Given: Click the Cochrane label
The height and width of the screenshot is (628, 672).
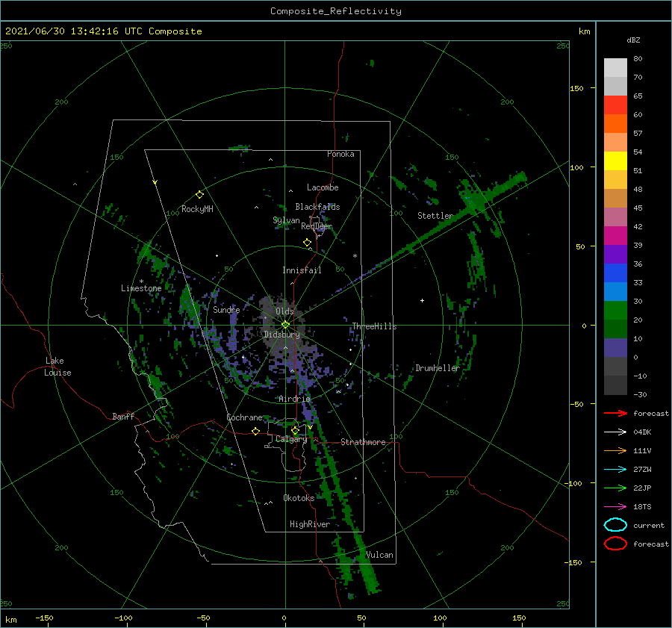Looking at the screenshot, I should (244, 417).
